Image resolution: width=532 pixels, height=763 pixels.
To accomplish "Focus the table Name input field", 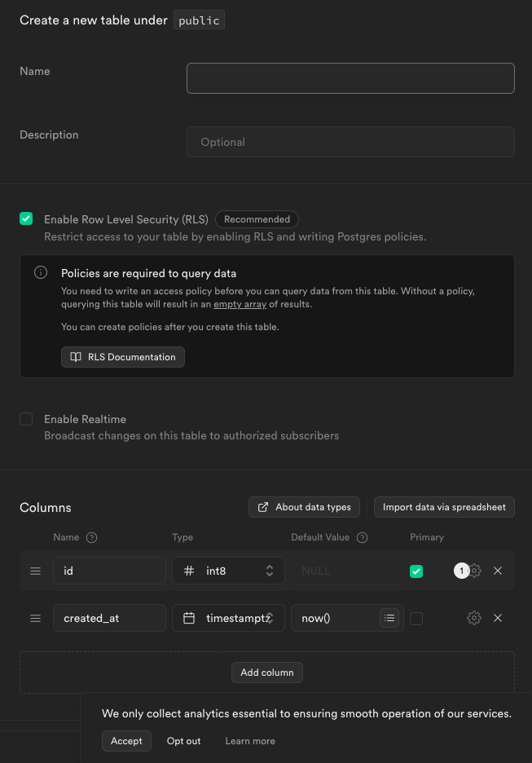I will [x=350, y=78].
